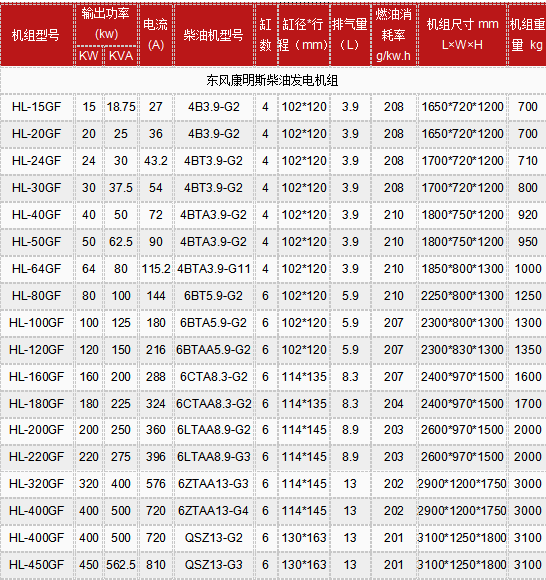Select bore-stroke value 130*163 for QSZ13-G2
Image resolution: width=546 pixels, height=580 pixels.
(x=304, y=538)
